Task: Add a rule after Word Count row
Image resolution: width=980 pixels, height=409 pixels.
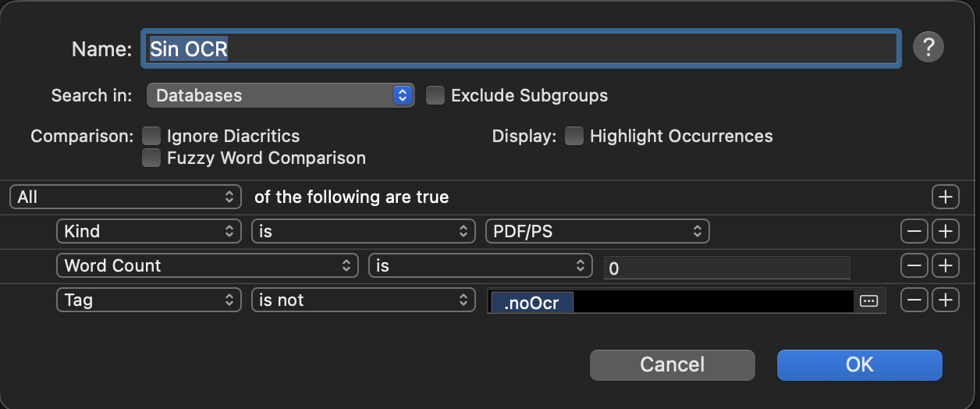Action: [945, 265]
